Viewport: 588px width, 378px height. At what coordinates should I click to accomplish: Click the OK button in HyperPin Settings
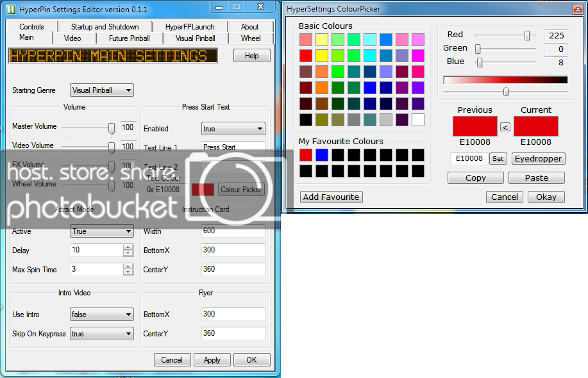coord(251,359)
